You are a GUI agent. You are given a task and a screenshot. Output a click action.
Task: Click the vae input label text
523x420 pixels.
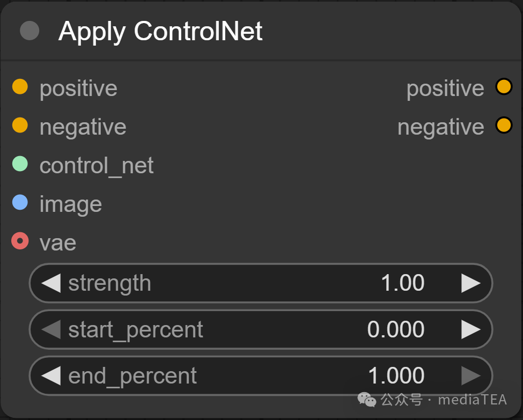(x=57, y=242)
